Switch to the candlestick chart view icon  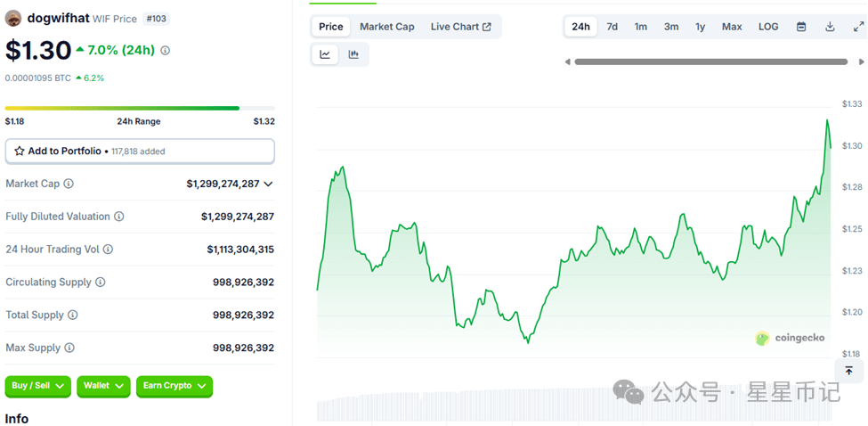coord(353,54)
